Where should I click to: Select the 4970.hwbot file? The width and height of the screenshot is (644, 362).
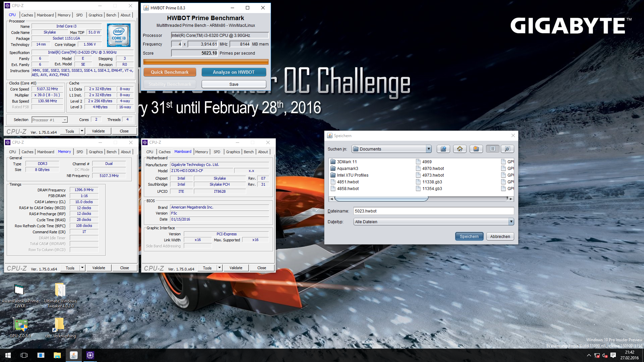430,168
